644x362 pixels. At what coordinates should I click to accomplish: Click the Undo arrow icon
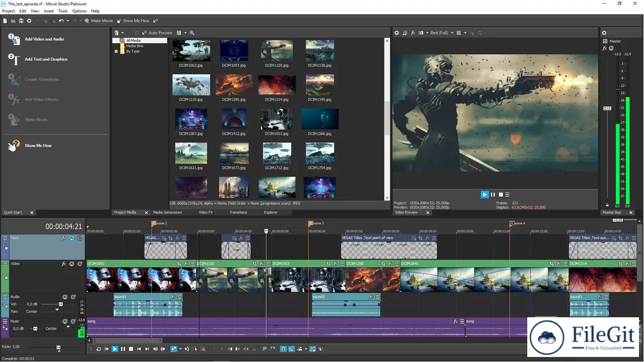pos(61,21)
